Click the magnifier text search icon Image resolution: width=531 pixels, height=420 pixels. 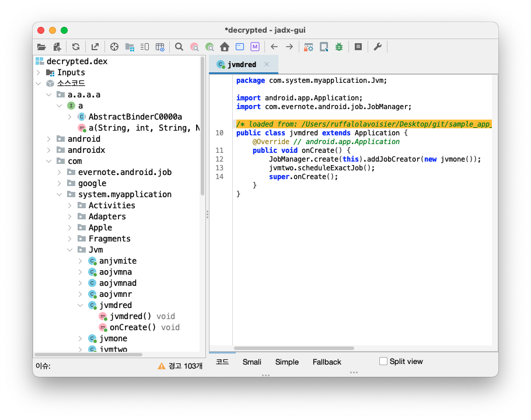coord(179,47)
